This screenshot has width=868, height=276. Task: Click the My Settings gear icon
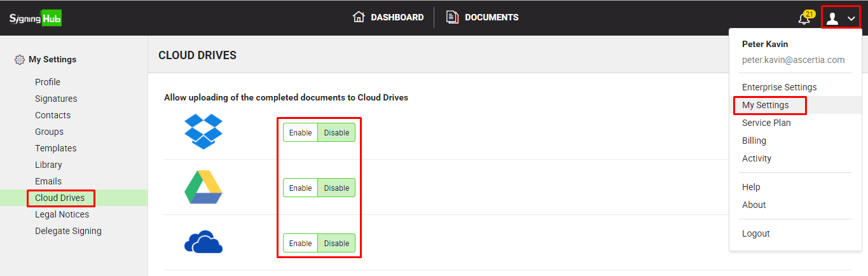tap(20, 60)
